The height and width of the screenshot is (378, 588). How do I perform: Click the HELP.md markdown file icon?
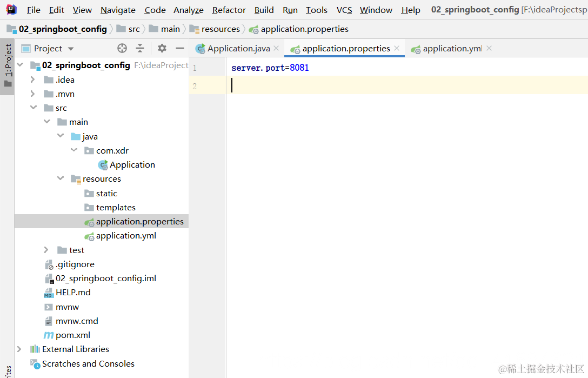pyautogui.click(x=49, y=293)
